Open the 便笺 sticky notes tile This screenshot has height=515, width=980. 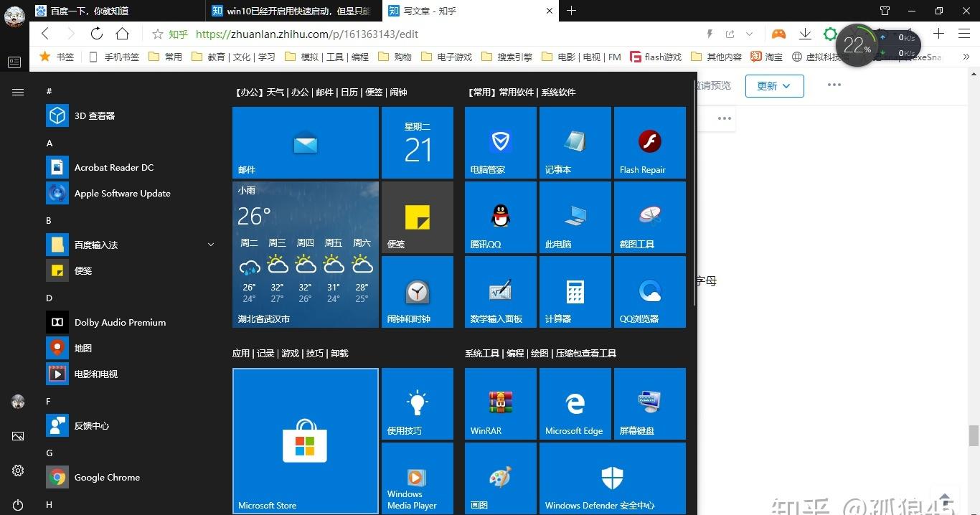point(418,217)
